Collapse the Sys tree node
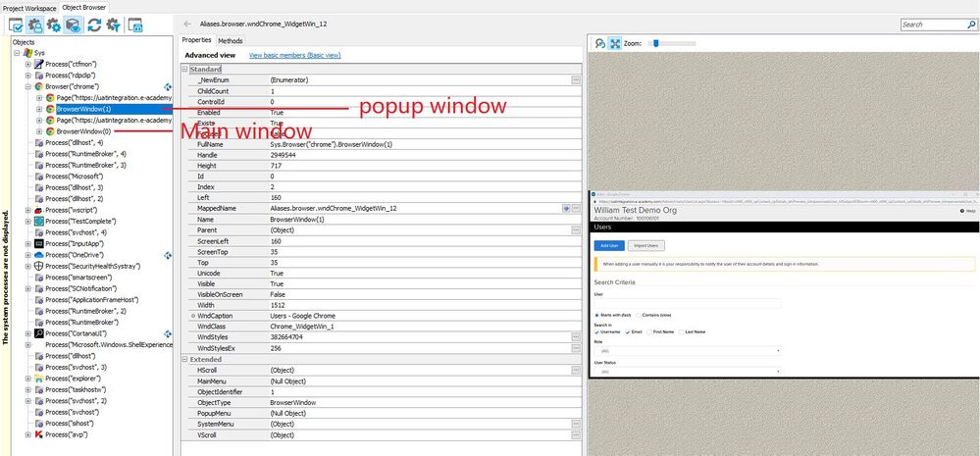The width and height of the screenshot is (980, 456). [x=17, y=53]
